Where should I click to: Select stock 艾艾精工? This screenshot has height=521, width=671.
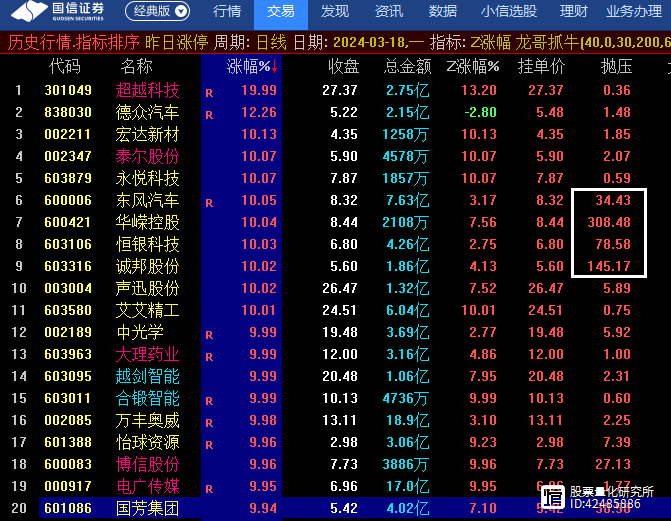[x=147, y=310]
